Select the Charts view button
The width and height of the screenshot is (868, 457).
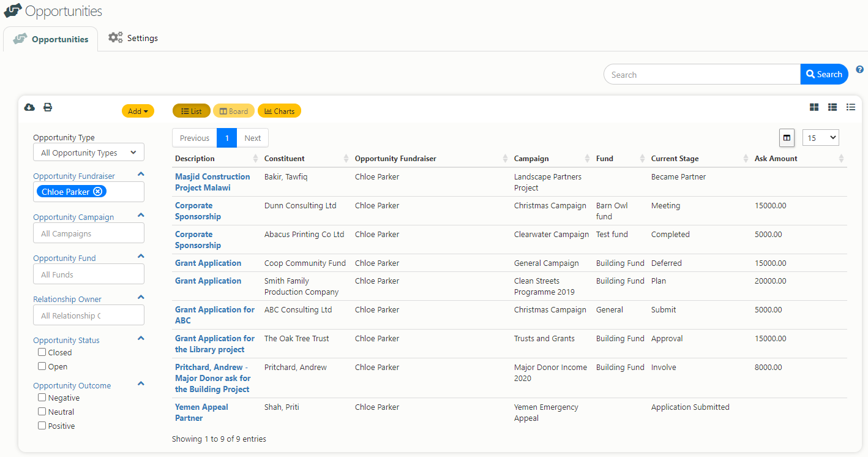279,111
